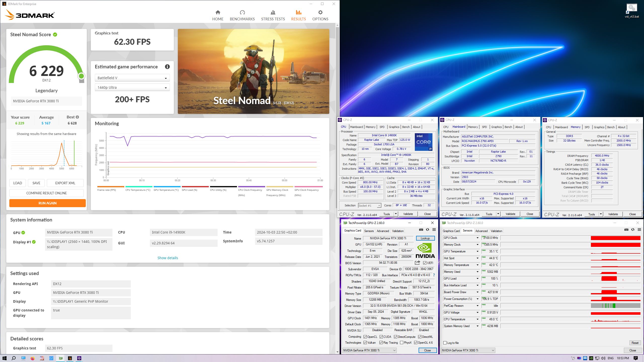Click screenshot camera in GPU-Z Sensors window
Screen dimensions: 644x362
[626, 230]
